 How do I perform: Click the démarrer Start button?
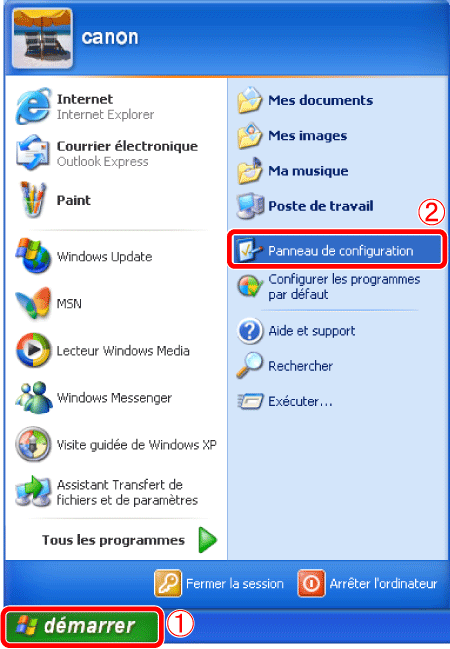click(82, 625)
